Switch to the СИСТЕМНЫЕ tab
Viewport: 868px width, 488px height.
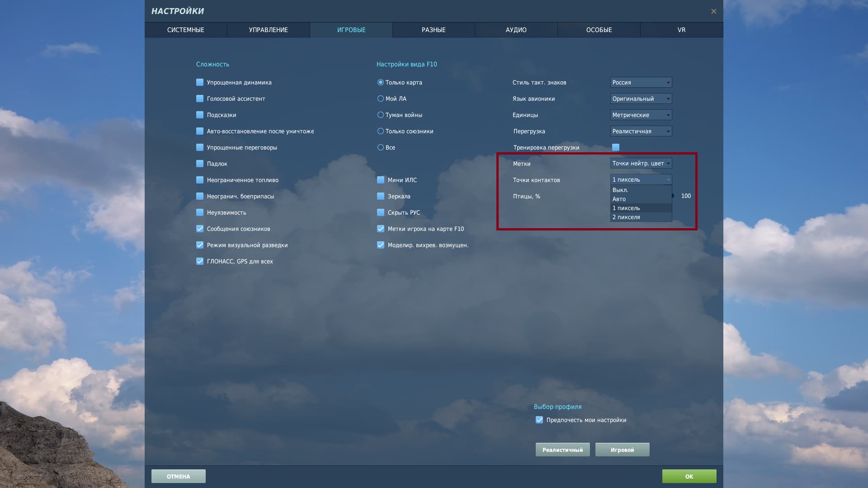click(186, 30)
